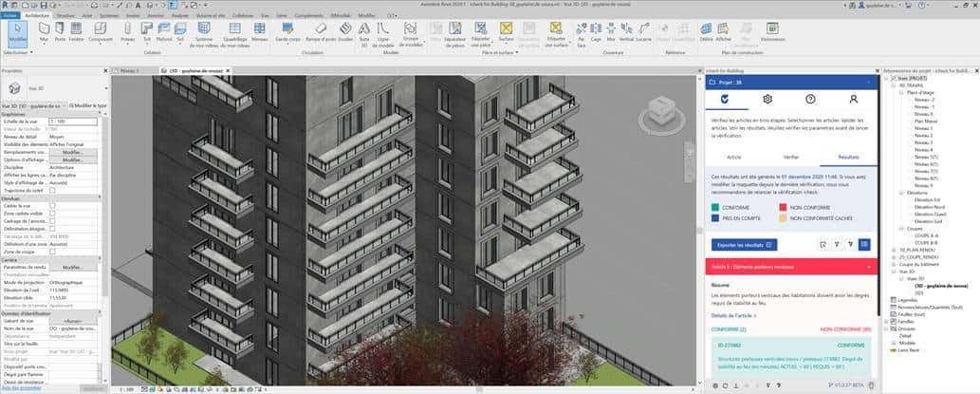Toggle the Trajectoire du soleil checkbox
Image resolution: width=980 pixels, height=394 pixels.
pos(52,190)
